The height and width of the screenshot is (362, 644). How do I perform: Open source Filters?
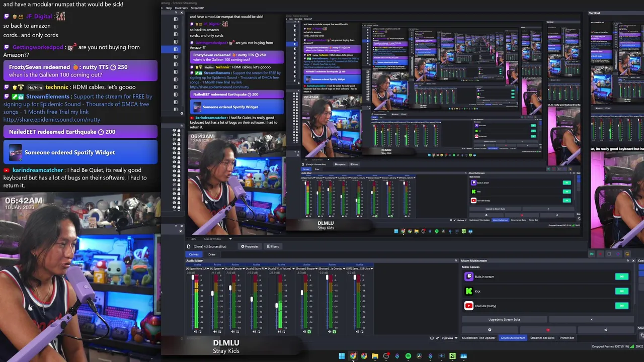[273, 246]
